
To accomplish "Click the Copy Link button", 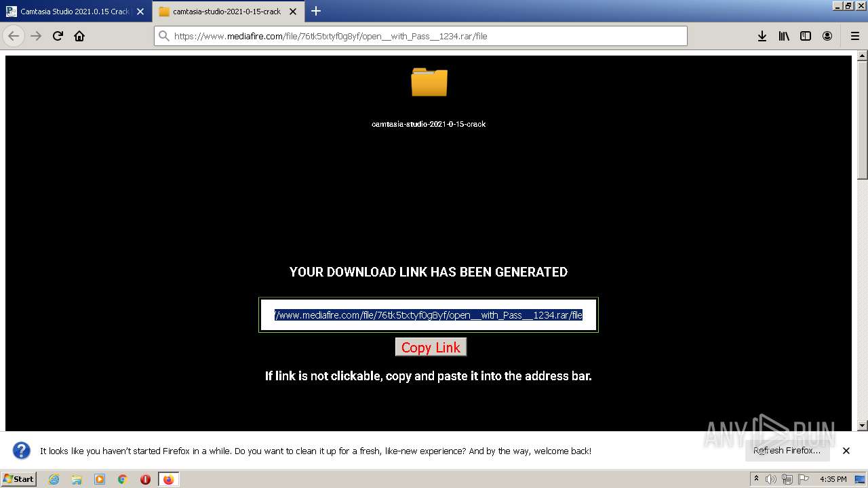I will pos(431,347).
